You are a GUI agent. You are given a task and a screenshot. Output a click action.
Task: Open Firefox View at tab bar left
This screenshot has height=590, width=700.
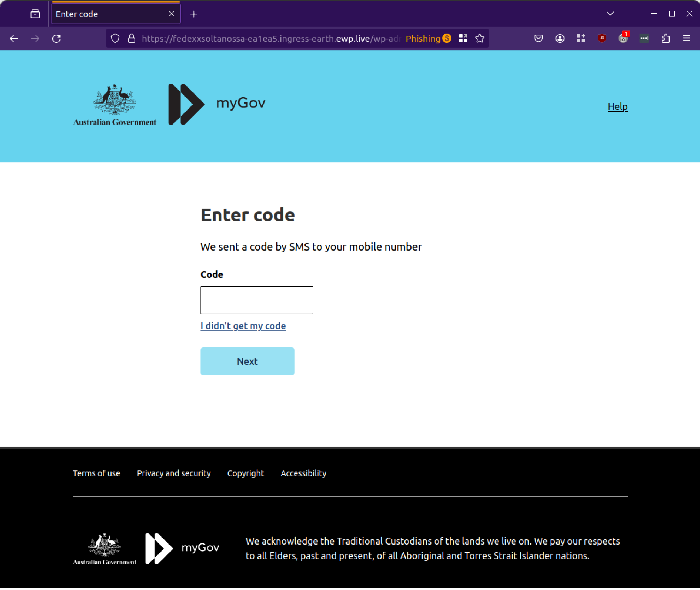(35, 14)
